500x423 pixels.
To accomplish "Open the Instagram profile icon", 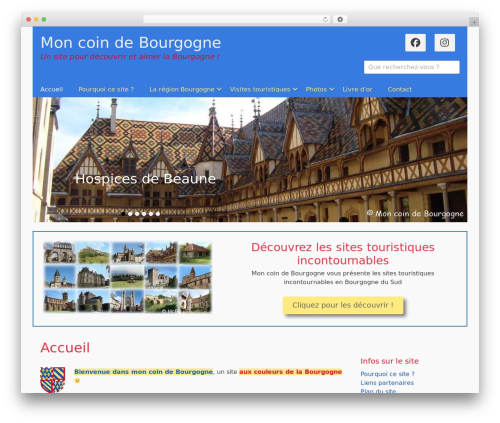I will click(444, 43).
